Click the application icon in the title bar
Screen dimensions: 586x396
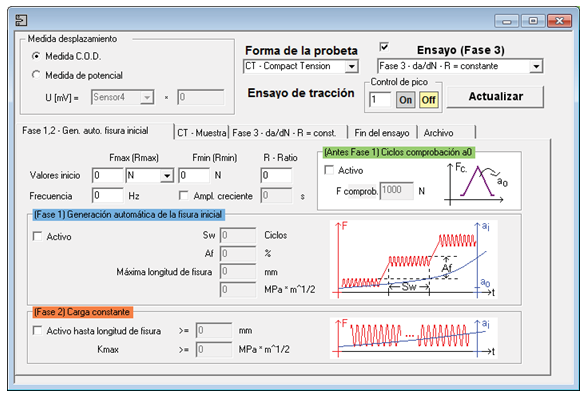(x=21, y=20)
